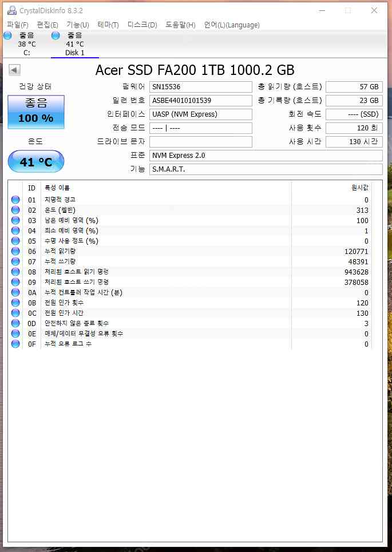Click the status icon for attribute 09
Viewport: 392px width, 552px height.
(15, 282)
